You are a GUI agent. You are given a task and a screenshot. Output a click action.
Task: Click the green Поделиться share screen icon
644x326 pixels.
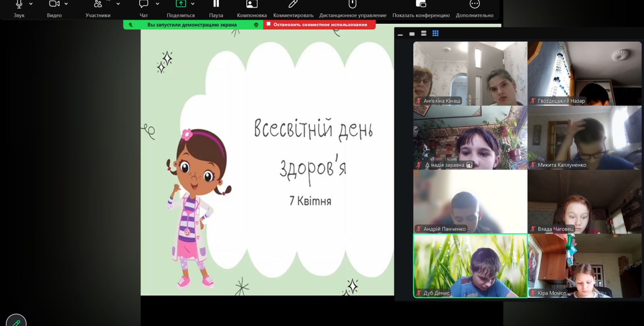click(x=181, y=4)
